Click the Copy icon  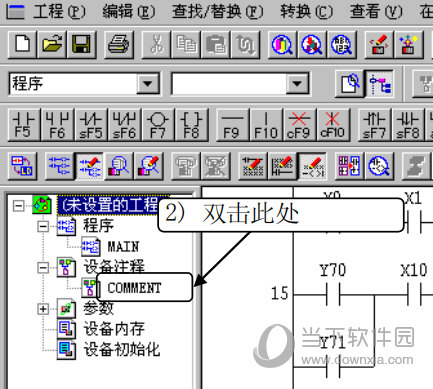186,44
